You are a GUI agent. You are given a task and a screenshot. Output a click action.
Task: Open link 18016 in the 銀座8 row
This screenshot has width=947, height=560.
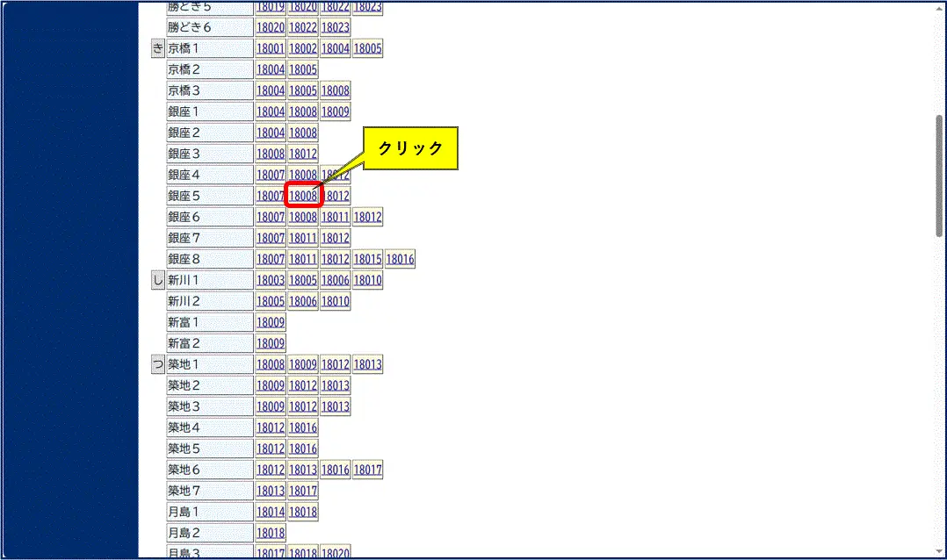[400, 259]
